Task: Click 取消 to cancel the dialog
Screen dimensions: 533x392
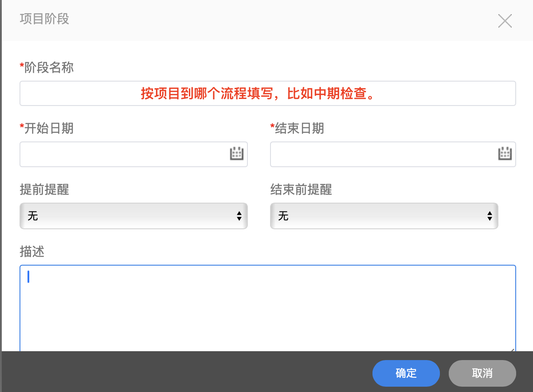Action: tap(482, 373)
